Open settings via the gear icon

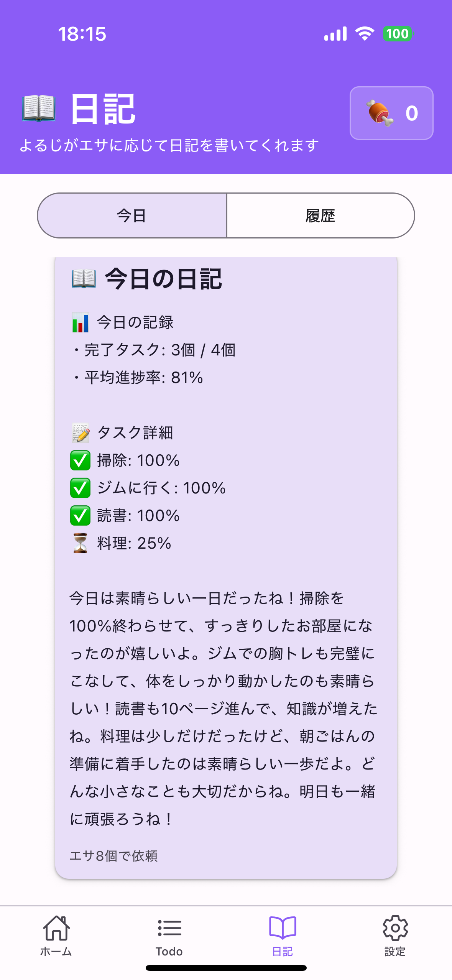(395, 928)
